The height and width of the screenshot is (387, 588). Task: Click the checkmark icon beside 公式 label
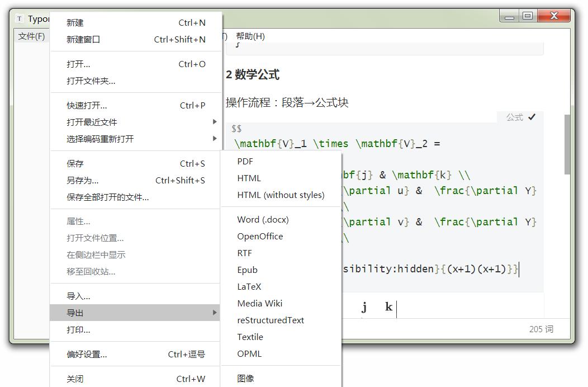tap(531, 117)
